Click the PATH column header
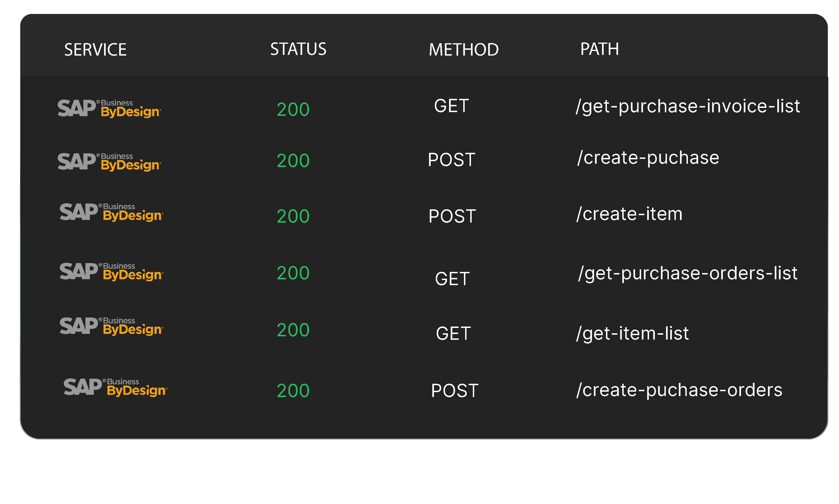This screenshot has width=839, height=504. click(x=599, y=49)
